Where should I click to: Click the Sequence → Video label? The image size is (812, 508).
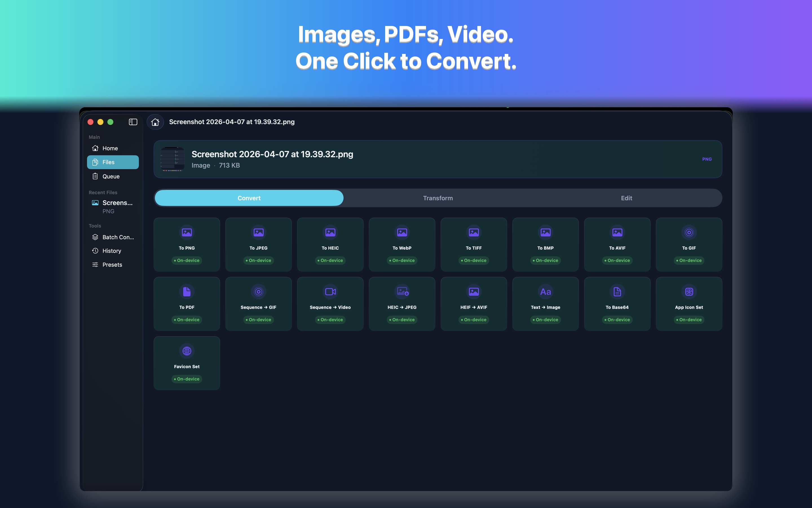[x=330, y=307]
